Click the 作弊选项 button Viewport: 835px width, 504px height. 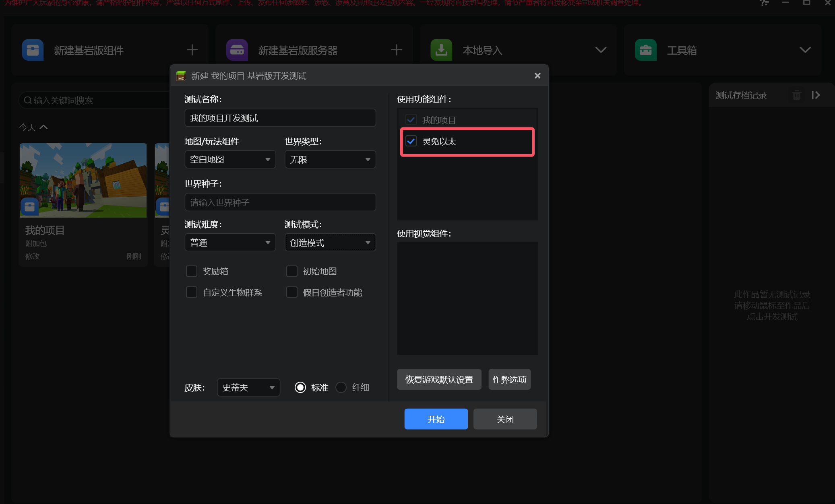[509, 379]
